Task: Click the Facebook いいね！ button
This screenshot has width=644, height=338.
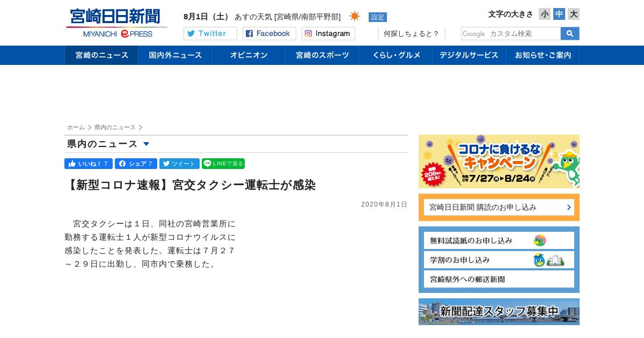Action: pyautogui.click(x=89, y=164)
